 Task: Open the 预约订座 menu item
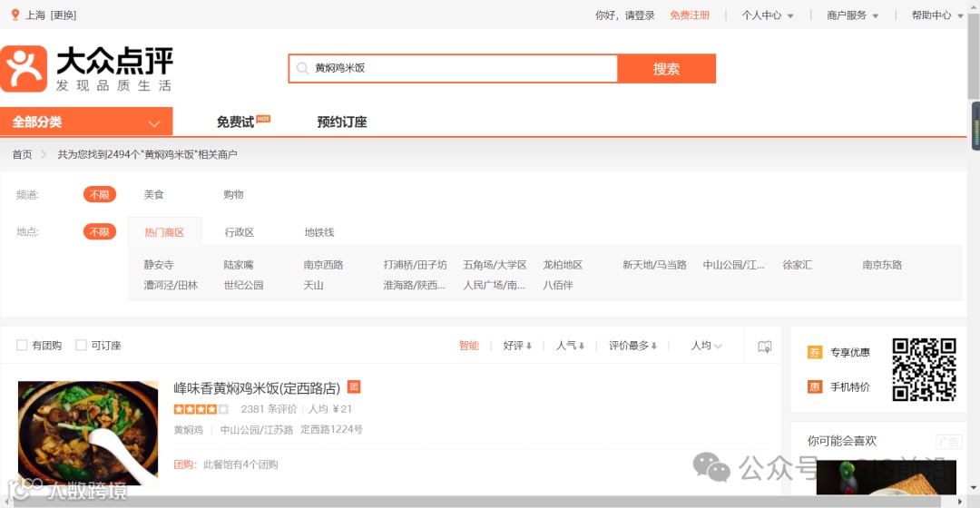tap(342, 122)
